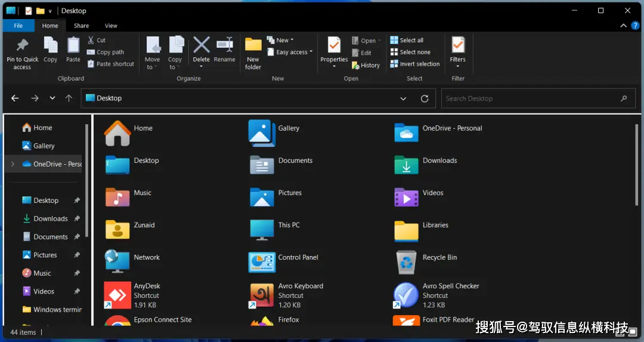This screenshot has height=342, width=644.
Task: Open the Gallery item in file list
Action: [x=274, y=133]
